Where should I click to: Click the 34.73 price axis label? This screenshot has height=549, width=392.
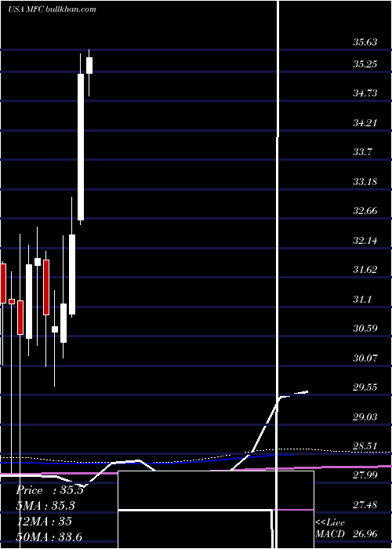365,93
